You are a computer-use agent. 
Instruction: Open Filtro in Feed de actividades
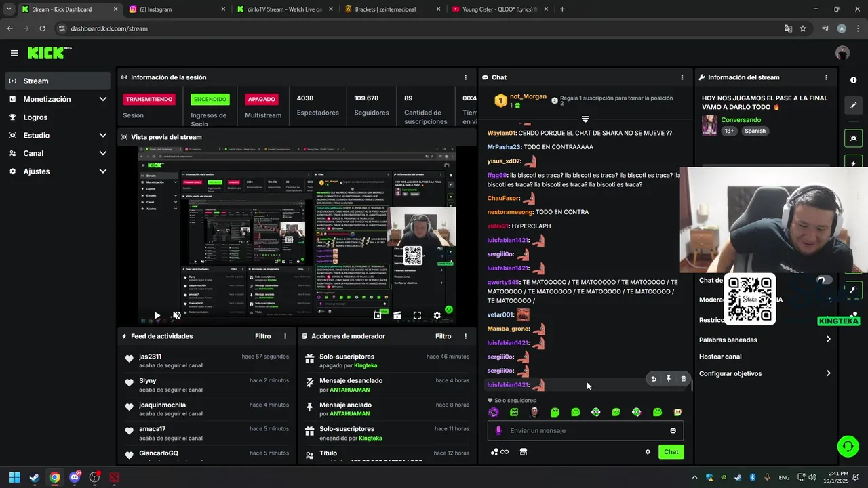coord(262,336)
